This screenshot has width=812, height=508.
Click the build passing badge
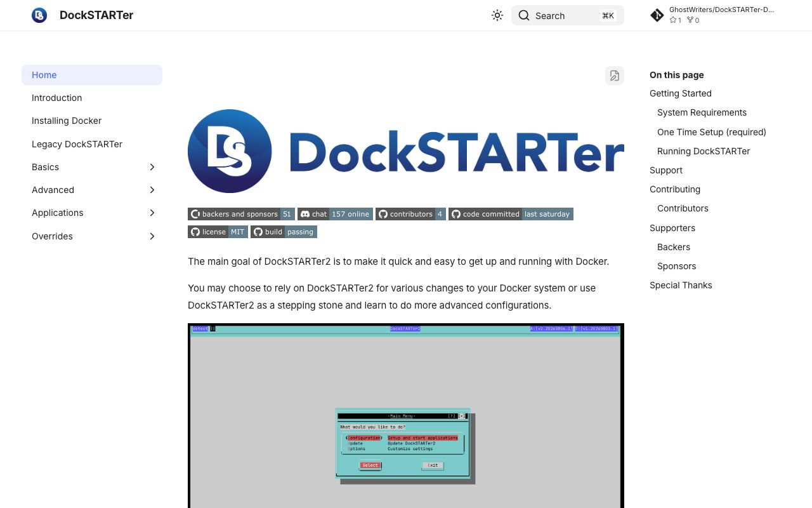pyautogui.click(x=284, y=232)
